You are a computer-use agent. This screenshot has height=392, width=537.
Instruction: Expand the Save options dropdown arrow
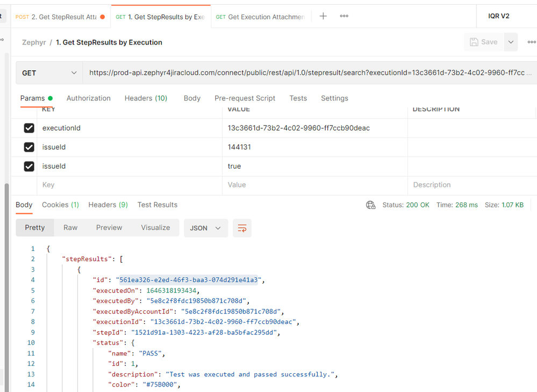coord(511,42)
